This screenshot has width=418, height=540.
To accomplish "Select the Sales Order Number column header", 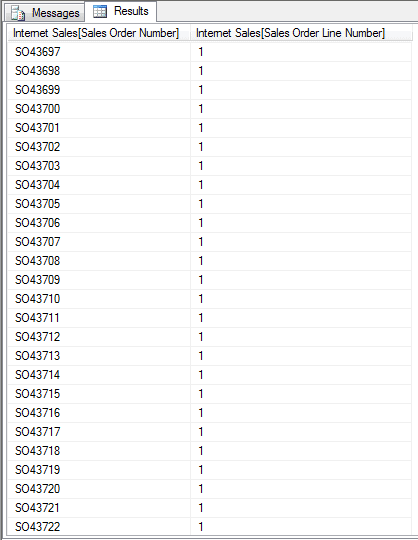I will tap(96, 33).
